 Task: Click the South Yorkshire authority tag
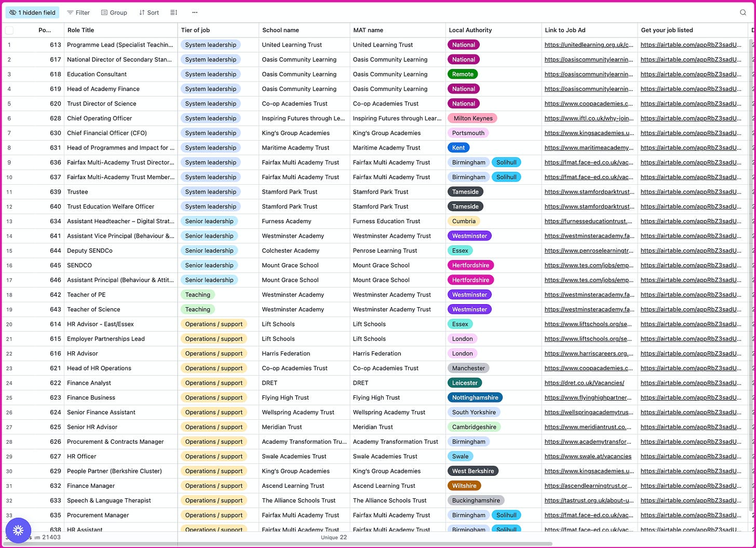474,413
